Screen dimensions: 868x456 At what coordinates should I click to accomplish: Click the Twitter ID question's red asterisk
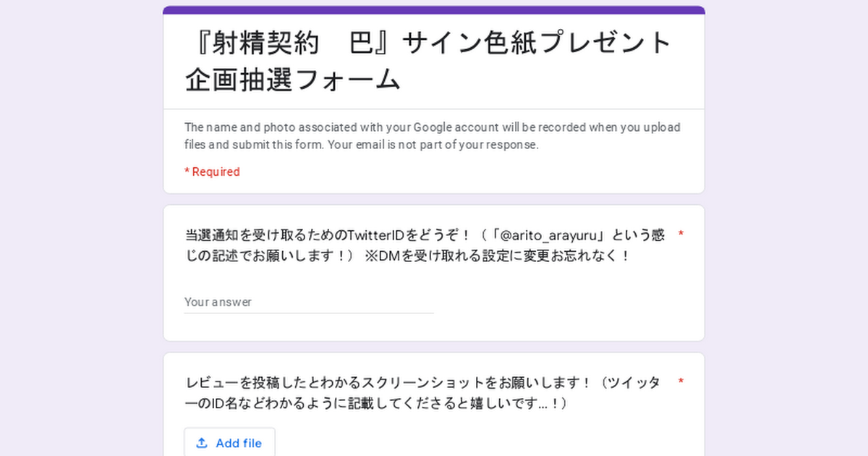(681, 235)
